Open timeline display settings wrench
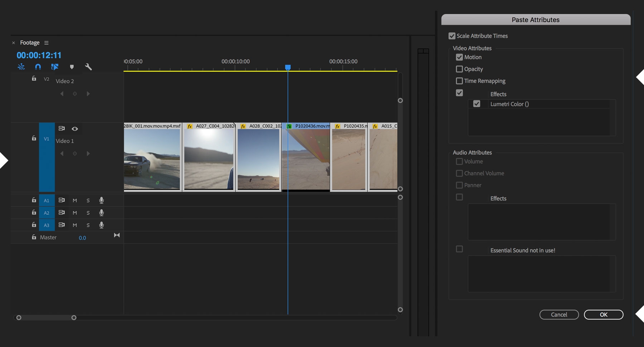Screen dimensions: 644x347 (x=88, y=67)
